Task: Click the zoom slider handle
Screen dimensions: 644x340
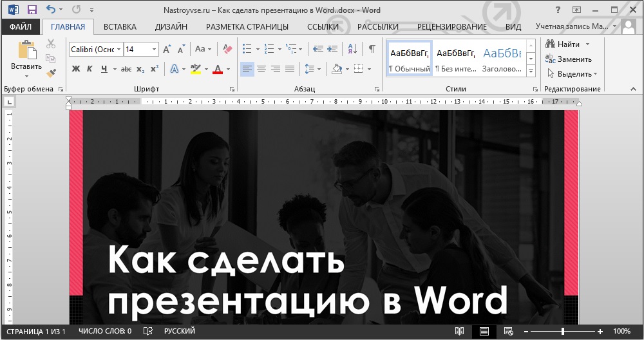Action: 563,332
